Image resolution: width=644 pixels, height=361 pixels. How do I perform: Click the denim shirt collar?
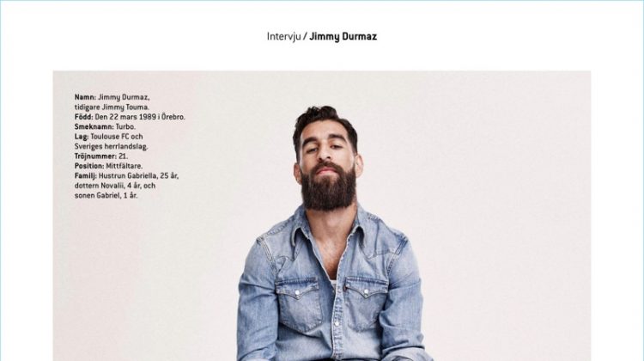(x=329, y=235)
